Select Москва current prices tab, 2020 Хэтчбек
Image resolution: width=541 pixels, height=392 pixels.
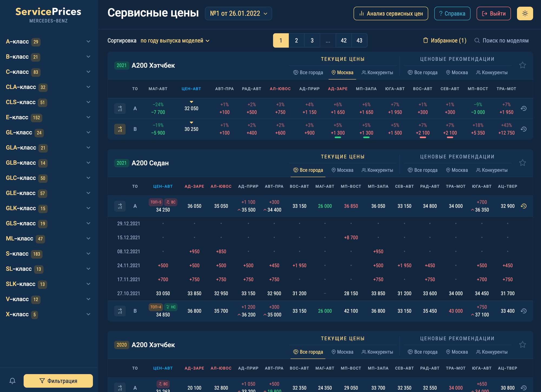(x=342, y=352)
